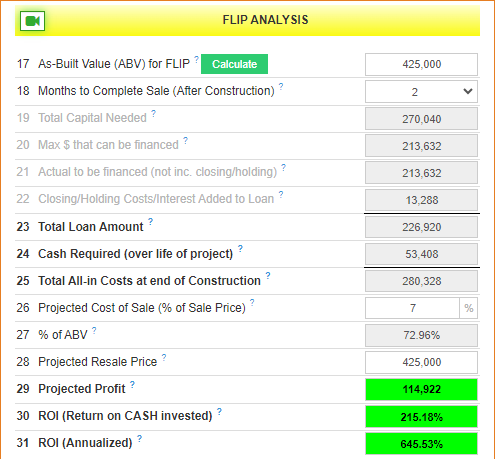Screen dimensions: 495x459
Task: Click help icon for % of ABV
Action: coord(94,330)
